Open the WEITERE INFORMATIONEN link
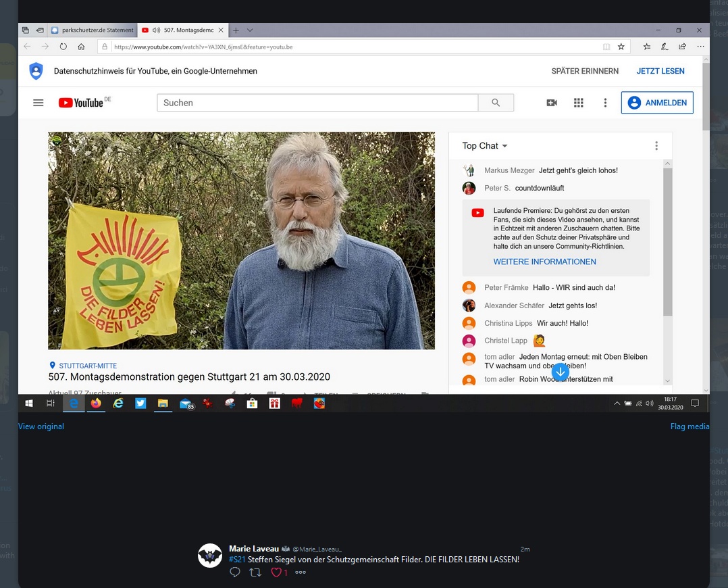The width and height of the screenshot is (728, 588). (x=544, y=262)
